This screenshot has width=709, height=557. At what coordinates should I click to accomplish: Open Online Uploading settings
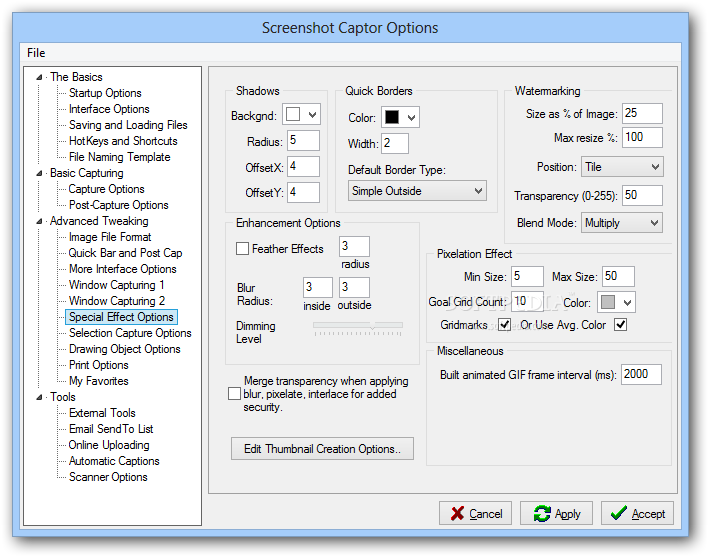(x=109, y=445)
